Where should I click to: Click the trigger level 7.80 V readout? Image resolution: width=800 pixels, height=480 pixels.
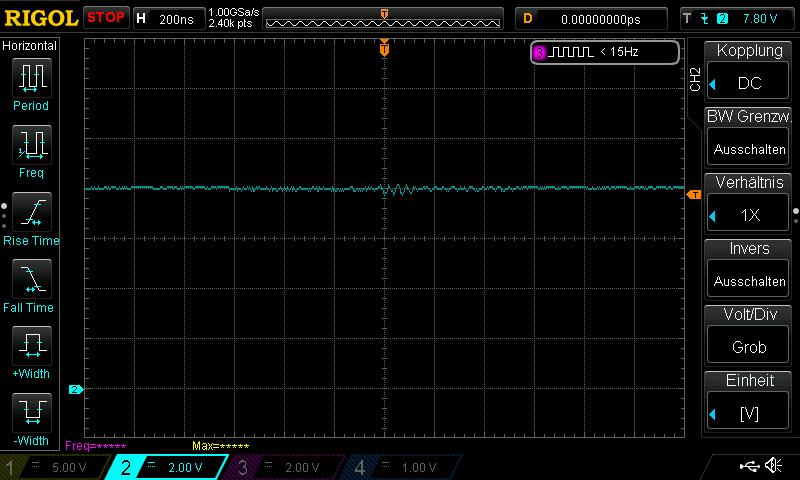pyautogui.click(x=760, y=19)
